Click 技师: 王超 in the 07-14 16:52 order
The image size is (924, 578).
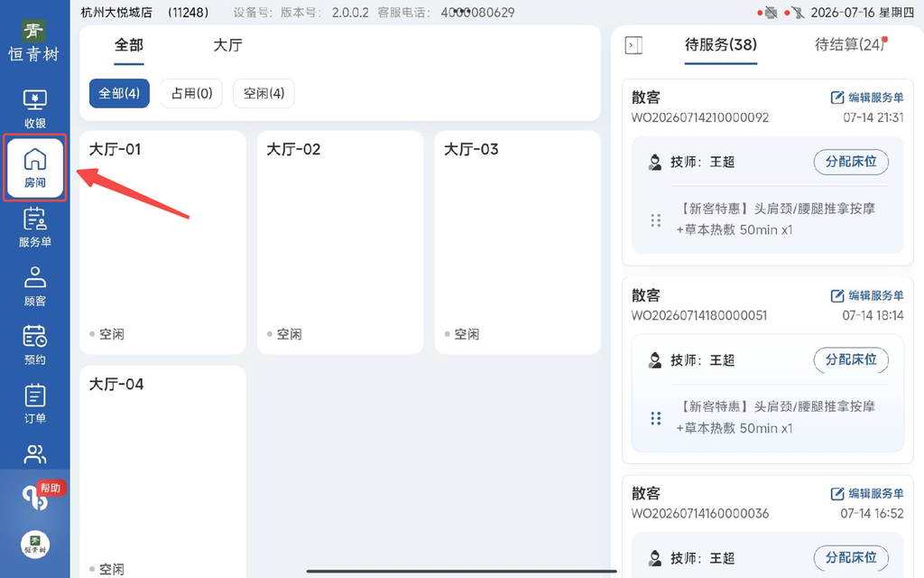pyautogui.click(x=702, y=558)
